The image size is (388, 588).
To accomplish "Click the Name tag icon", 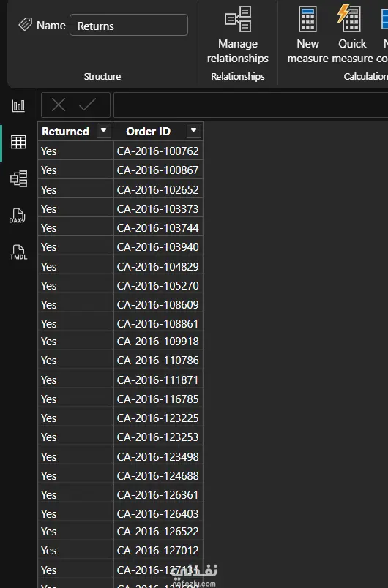I will (x=26, y=25).
